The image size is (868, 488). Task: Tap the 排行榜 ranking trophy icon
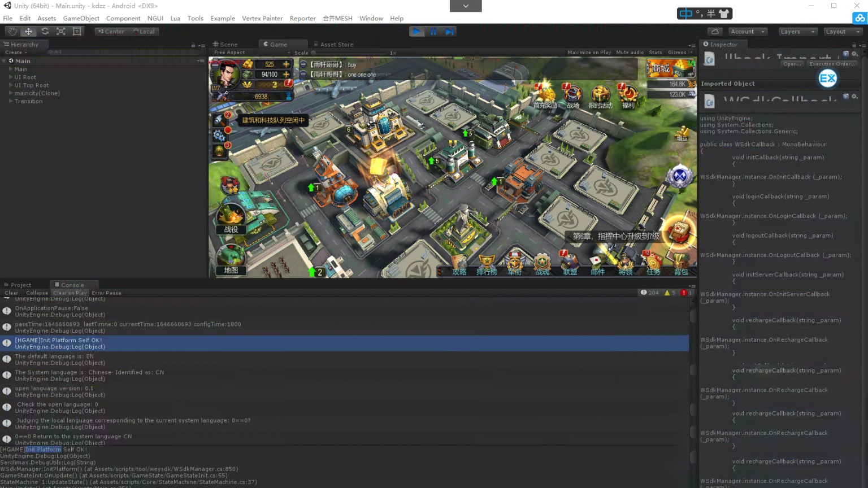coord(487,265)
